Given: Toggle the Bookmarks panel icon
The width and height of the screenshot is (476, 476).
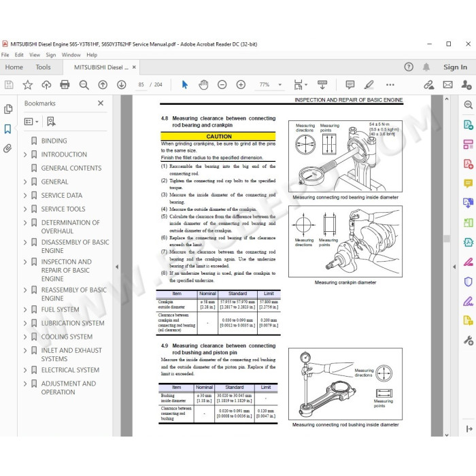Looking at the screenshot, I should pyautogui.click(x=7, y=129).
